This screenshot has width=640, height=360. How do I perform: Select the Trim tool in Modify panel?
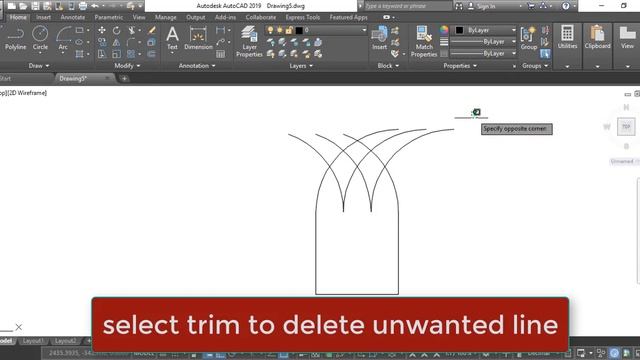[x=131, y=30]
